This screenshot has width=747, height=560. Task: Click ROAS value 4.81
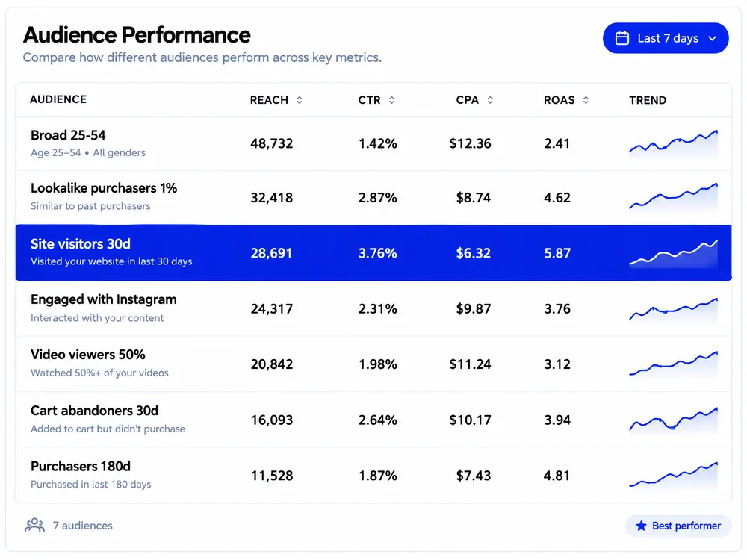557,475
